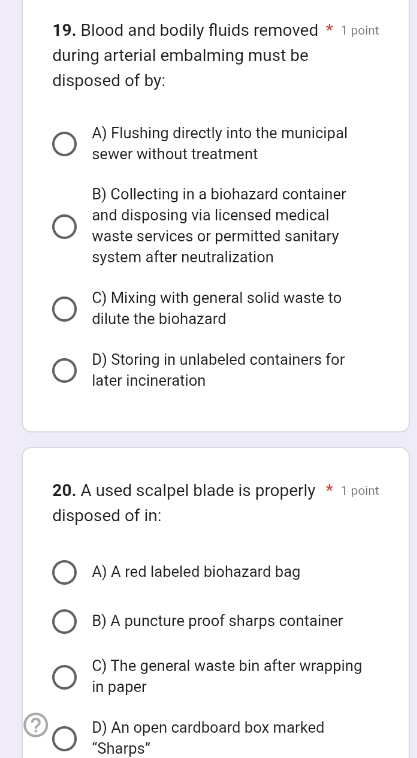Viewport: 417px width, 758px height.
Task: Choose the puncture proof sharps container radio
Action: 64,622
